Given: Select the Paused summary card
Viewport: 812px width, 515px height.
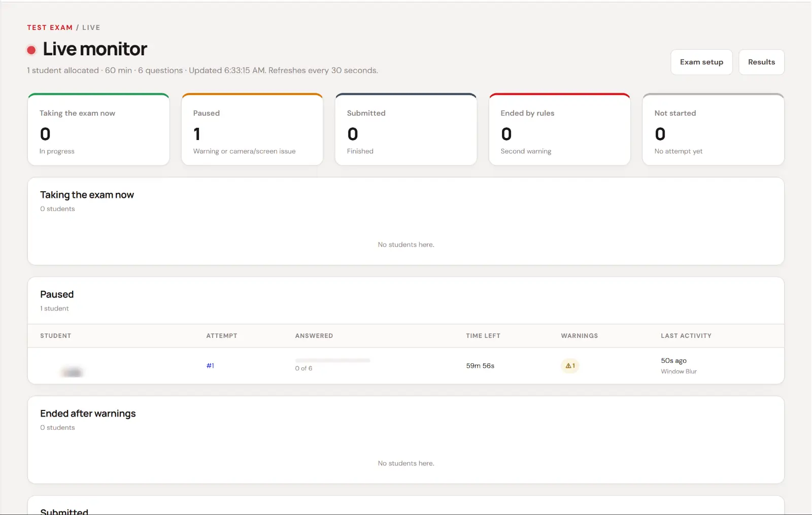Looking at the screenshot, I should click(252, 129).
